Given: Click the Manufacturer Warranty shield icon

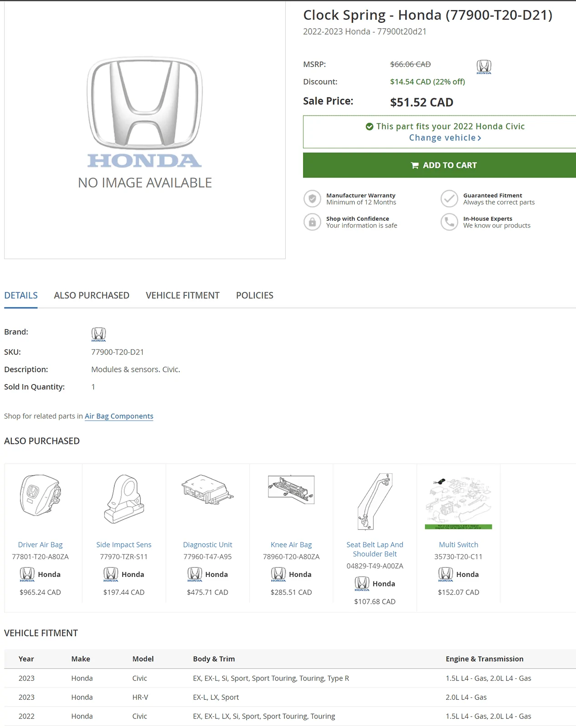Looking at the screenshot, I should 312,199.
